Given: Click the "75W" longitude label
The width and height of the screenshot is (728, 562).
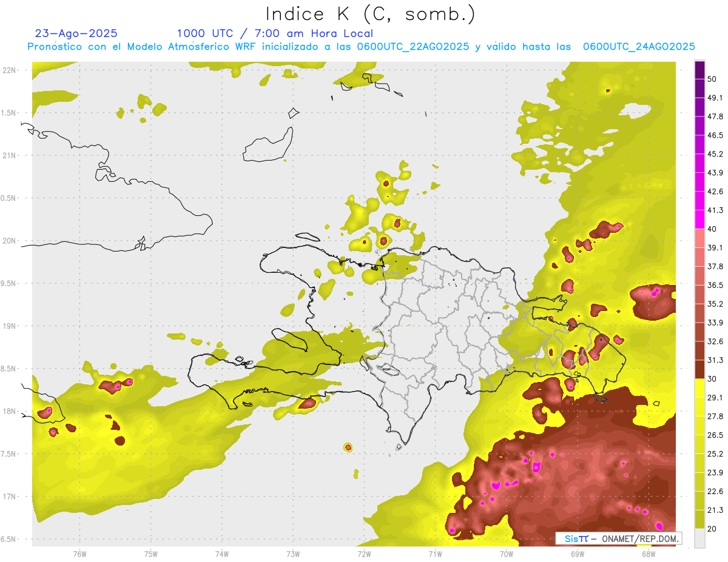Looking at the screenshot, I should pos(150,554).
